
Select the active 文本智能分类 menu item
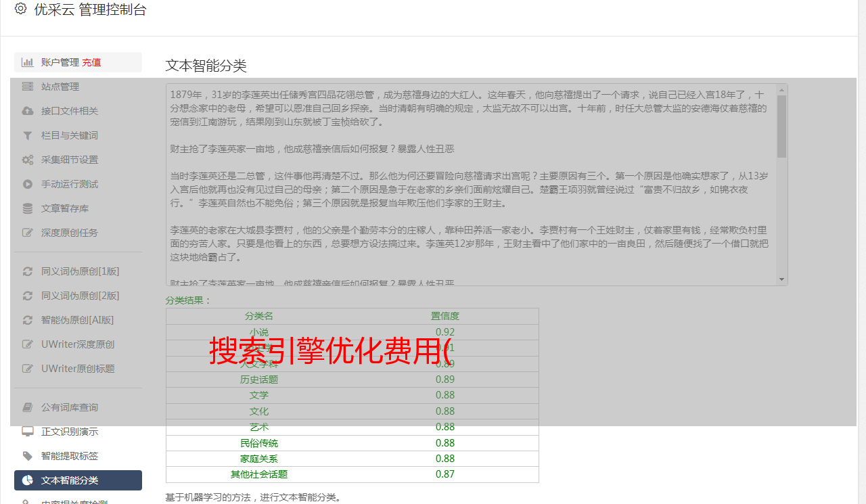(78, 480)
